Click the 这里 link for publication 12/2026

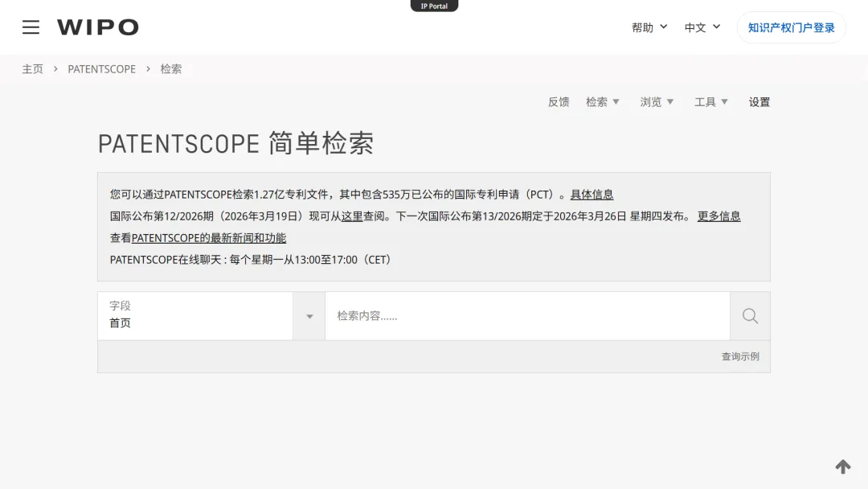point(351,216)
